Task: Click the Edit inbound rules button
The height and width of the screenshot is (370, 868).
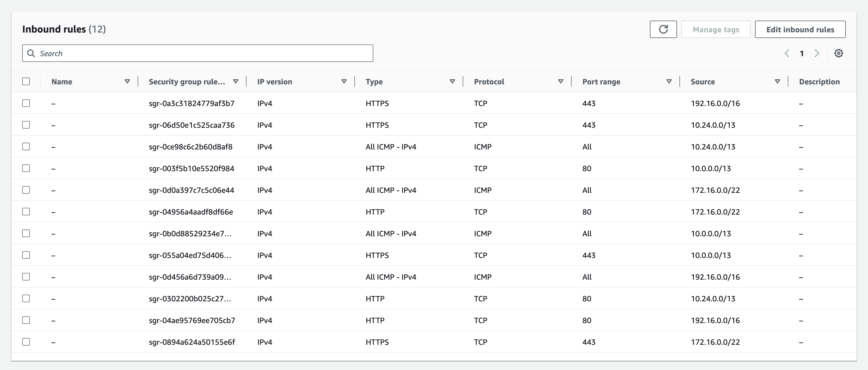Action: pos(800,29)
